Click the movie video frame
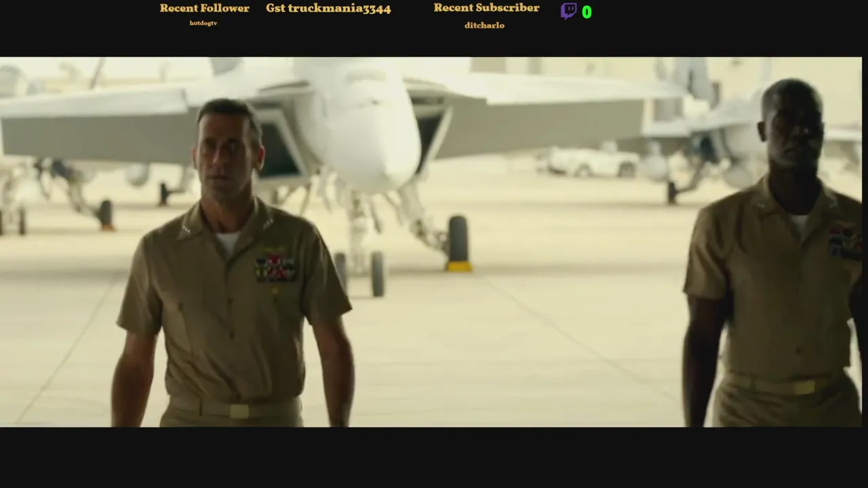 [431, 242]
